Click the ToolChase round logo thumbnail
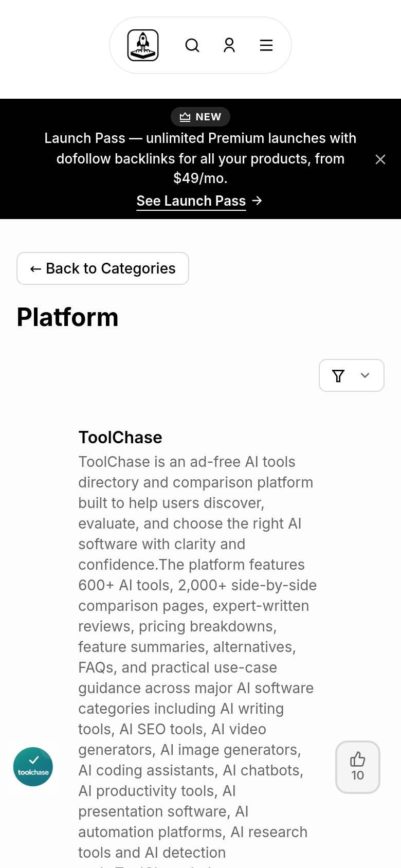Screen dimensions: 401x868 (x=33, y=767)
